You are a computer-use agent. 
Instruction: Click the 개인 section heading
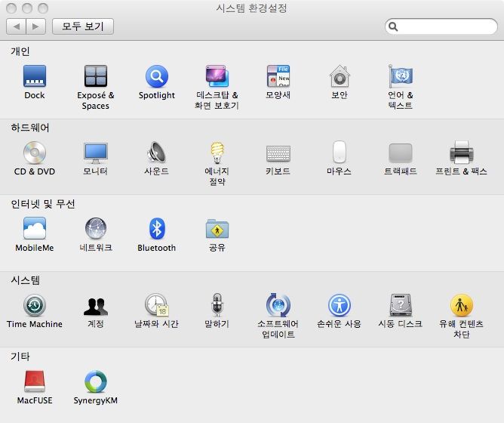pos(20,51)
